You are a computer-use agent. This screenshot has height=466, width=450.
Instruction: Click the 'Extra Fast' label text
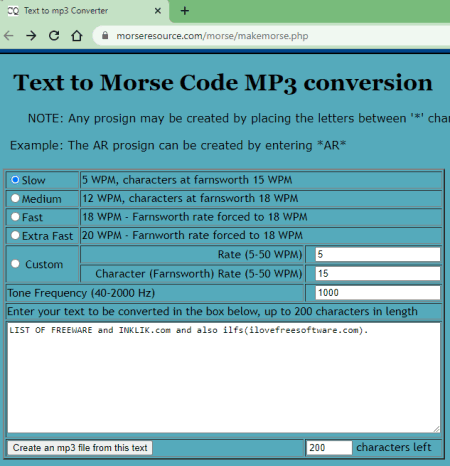point(47,236)
